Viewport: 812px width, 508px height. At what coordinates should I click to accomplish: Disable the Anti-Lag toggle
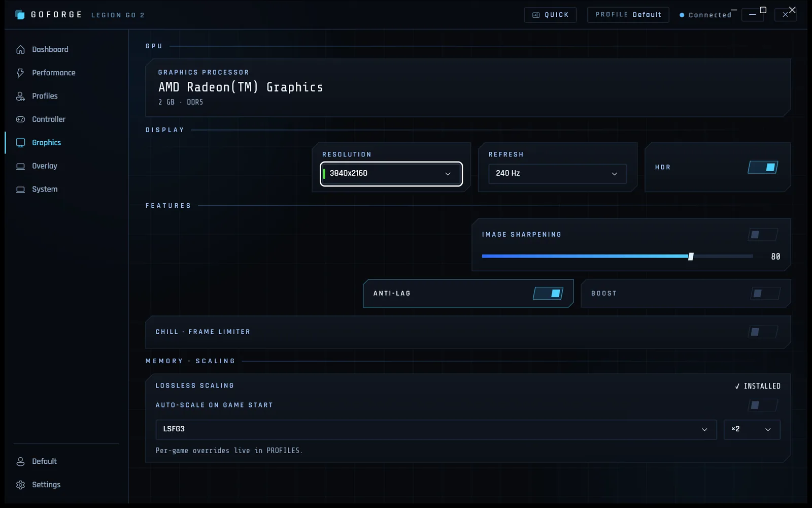(x=548, y=293)
